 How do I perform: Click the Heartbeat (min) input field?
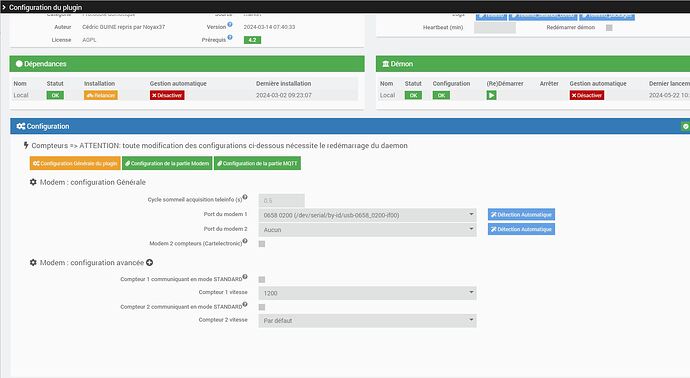[x=495, y=28]
